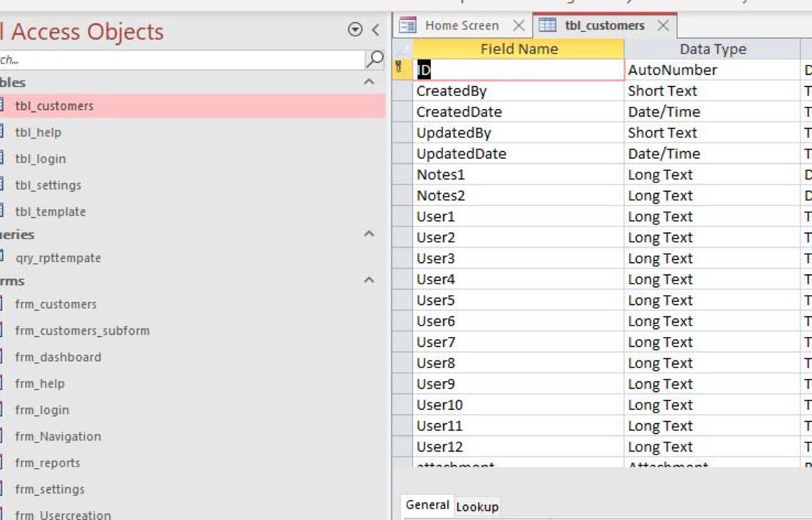This screenshot has height=520, width=812.
Task: Collapse the Tables group
Action: click(x=370, y=83)
